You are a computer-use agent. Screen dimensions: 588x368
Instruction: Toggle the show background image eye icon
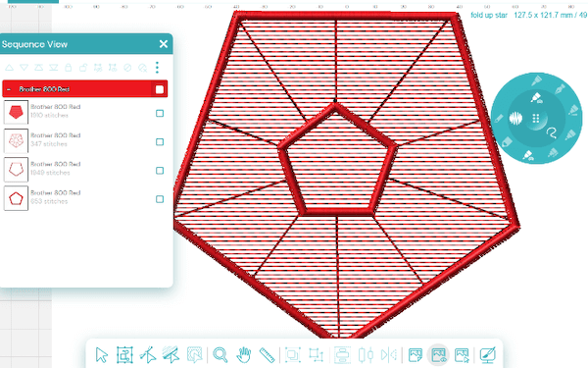point(438,355)
